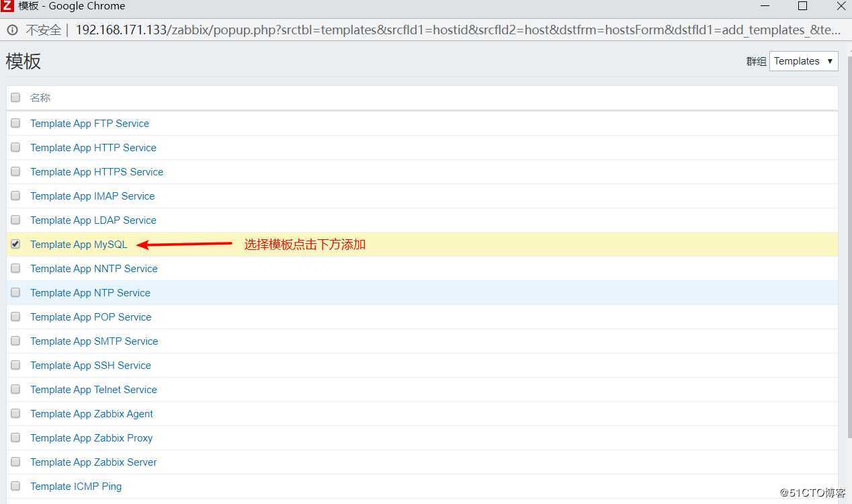Open Template App POP Service link
This screenshot has width=852, height=504.
pyautogui.click(x=91, y=317)
